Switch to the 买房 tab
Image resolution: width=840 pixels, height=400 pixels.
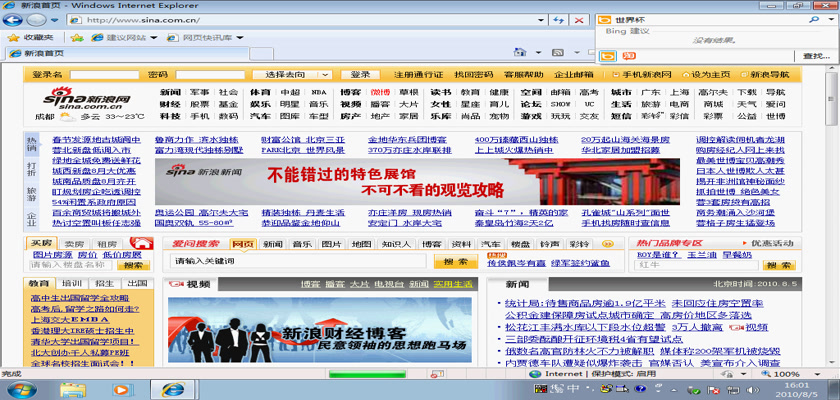tap(42, 243)
